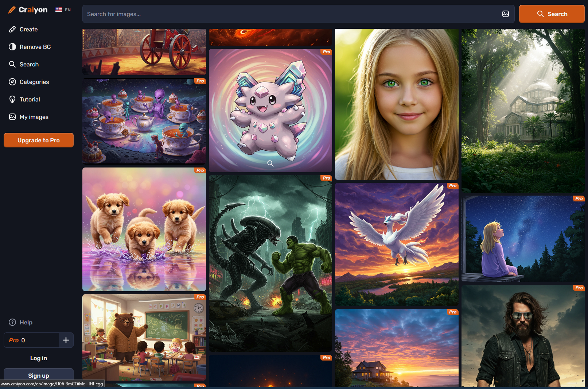Open Create from the sidebar
The width and height of the screenshot is (588, 389).
coord(28,30)
